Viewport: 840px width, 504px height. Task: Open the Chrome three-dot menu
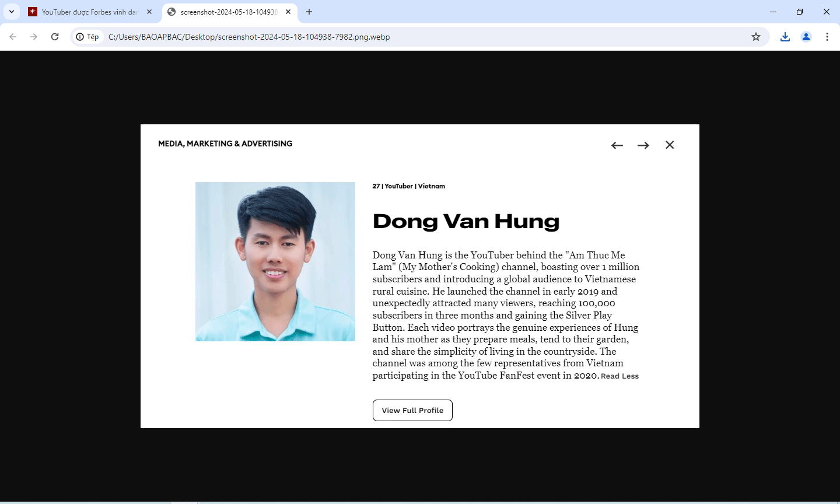[x=827, y=37]
